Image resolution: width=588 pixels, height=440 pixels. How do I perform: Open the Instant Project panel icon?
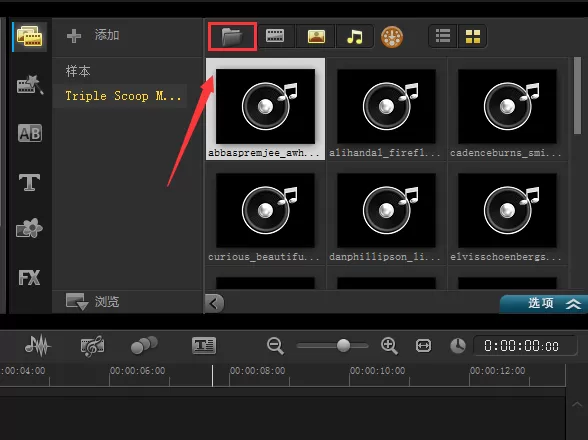(30, 85)
